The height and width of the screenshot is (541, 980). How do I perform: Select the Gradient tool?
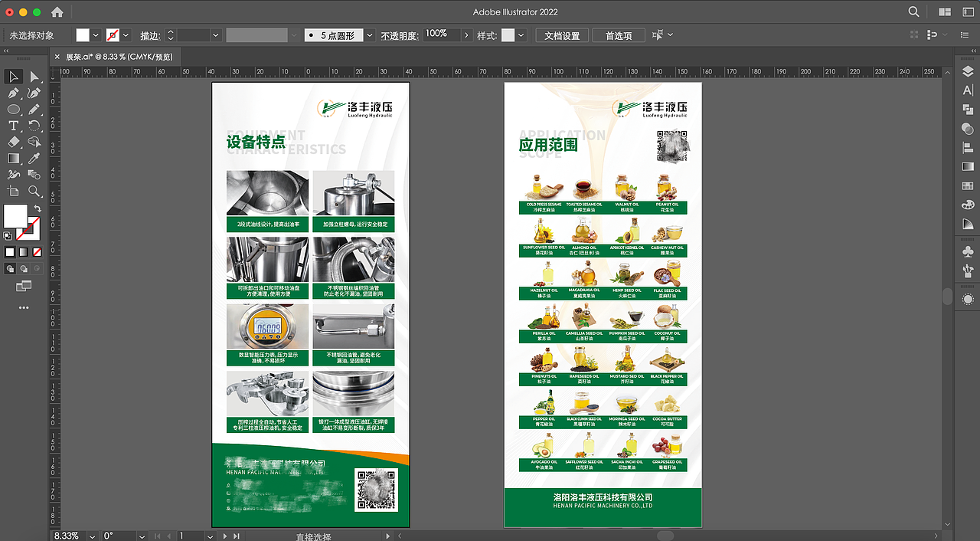tap(13, 159)
